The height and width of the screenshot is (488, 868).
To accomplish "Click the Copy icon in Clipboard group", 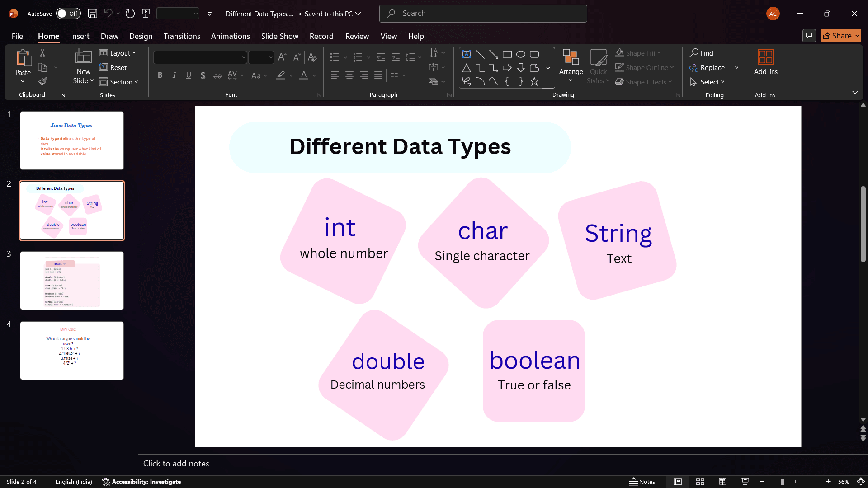I will point(42,68).
